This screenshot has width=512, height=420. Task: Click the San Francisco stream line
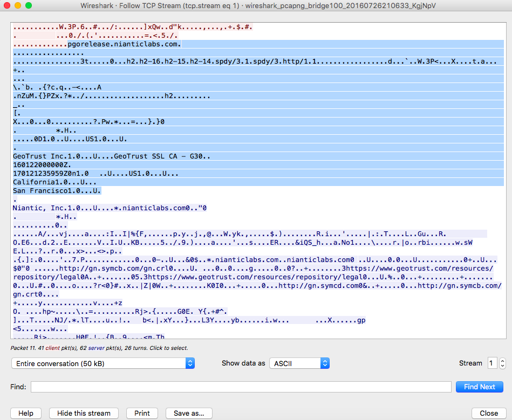[x=57, y=190]
